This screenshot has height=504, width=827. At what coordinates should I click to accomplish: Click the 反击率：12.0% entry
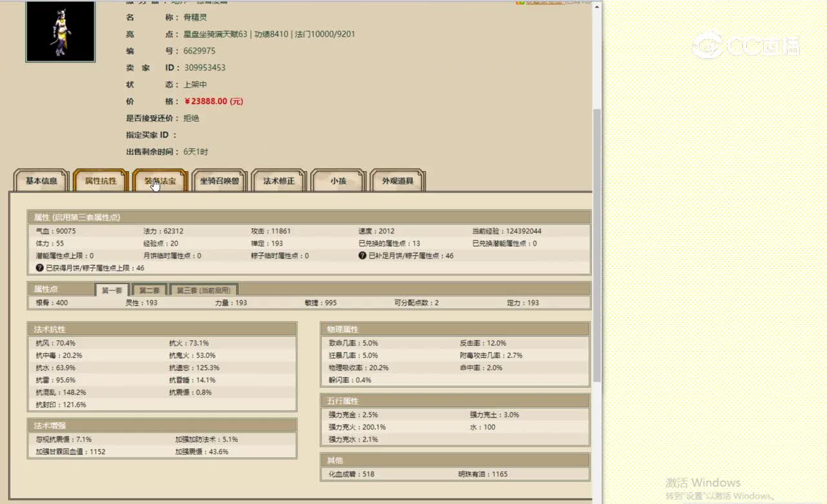point(483,343)
